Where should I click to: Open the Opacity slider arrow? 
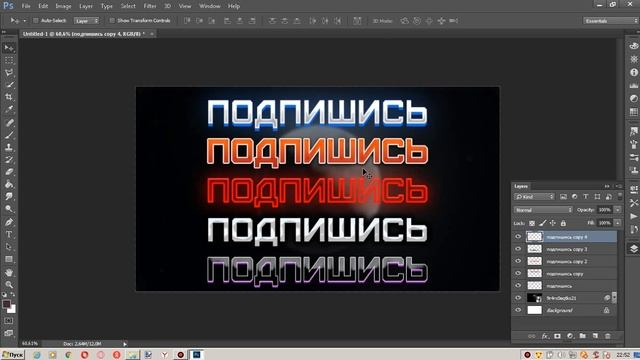click(x=618, y=210)
